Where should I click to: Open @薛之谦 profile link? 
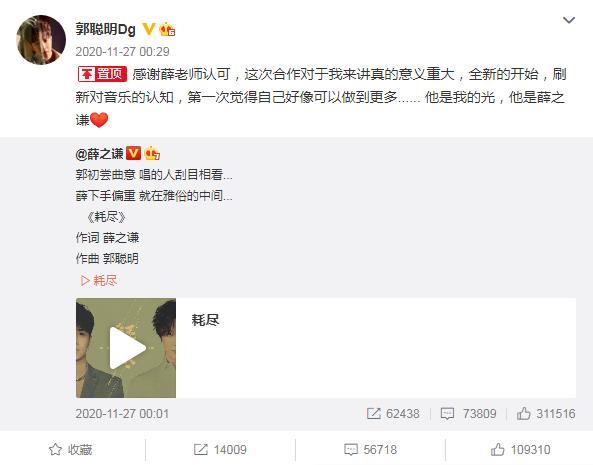click(99, 154)
